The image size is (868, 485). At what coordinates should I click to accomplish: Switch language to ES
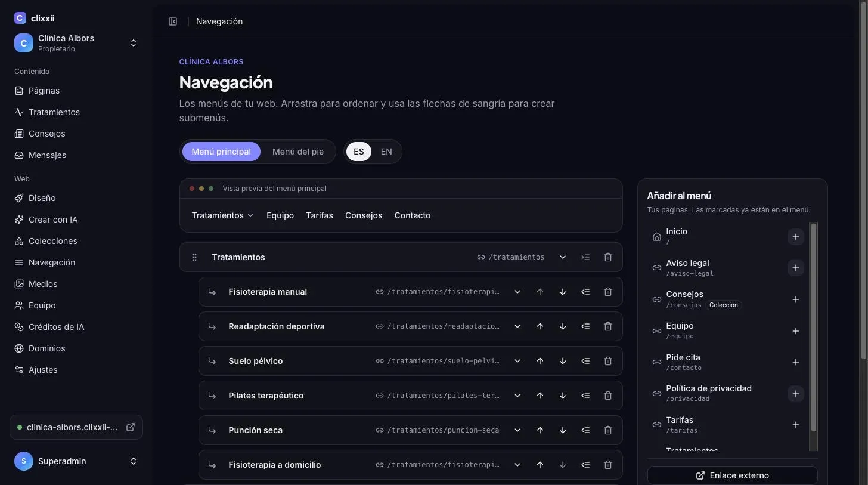click(x=359, y=152)
